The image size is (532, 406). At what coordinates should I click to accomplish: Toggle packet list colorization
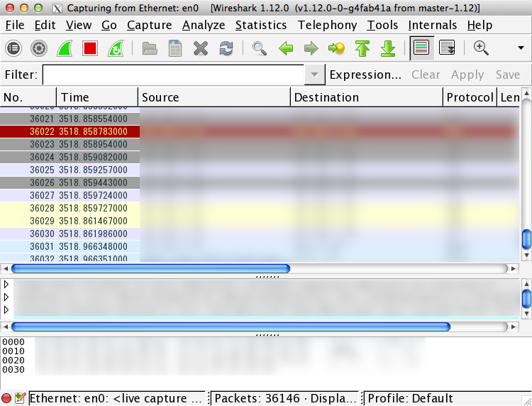pos(421,48)
